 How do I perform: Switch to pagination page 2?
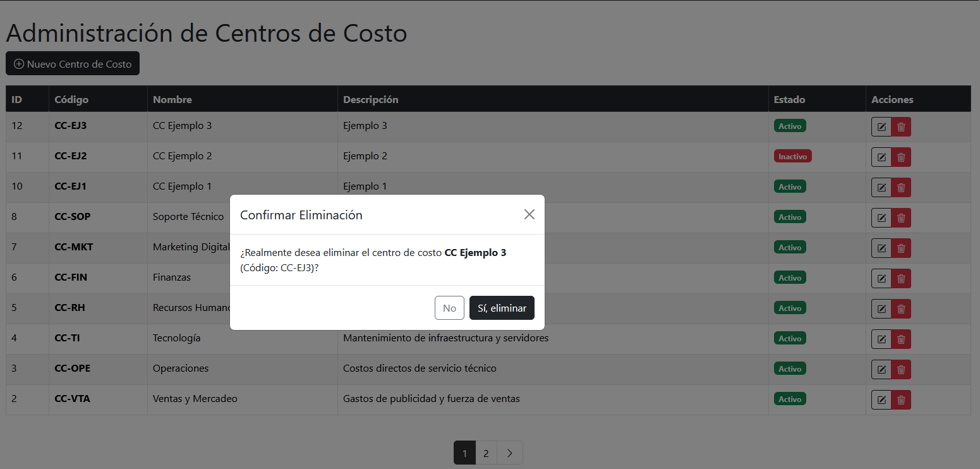pyautogui.click(x=486, y=453)
